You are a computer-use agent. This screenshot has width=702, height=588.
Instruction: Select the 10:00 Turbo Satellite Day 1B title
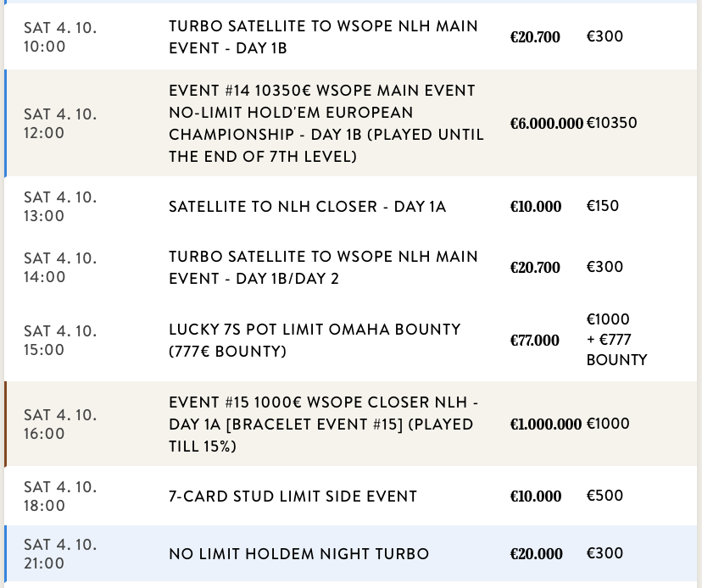tap(323, 37)
